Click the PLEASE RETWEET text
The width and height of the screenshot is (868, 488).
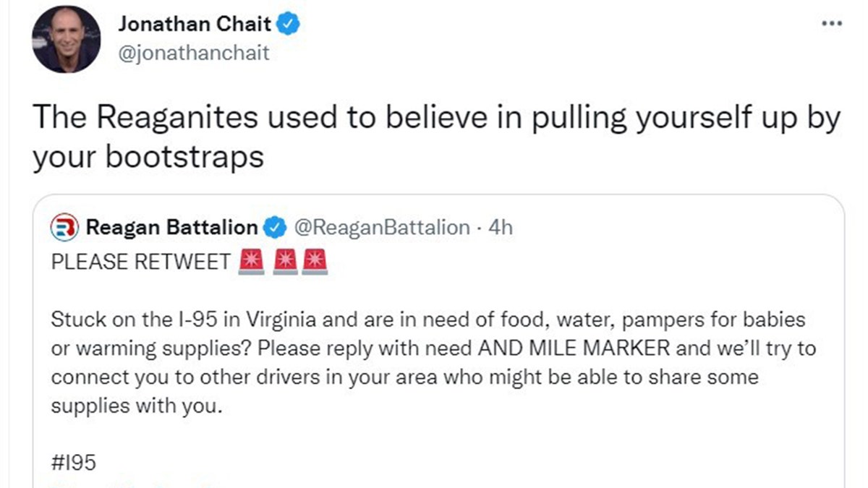tap(140, 262)
